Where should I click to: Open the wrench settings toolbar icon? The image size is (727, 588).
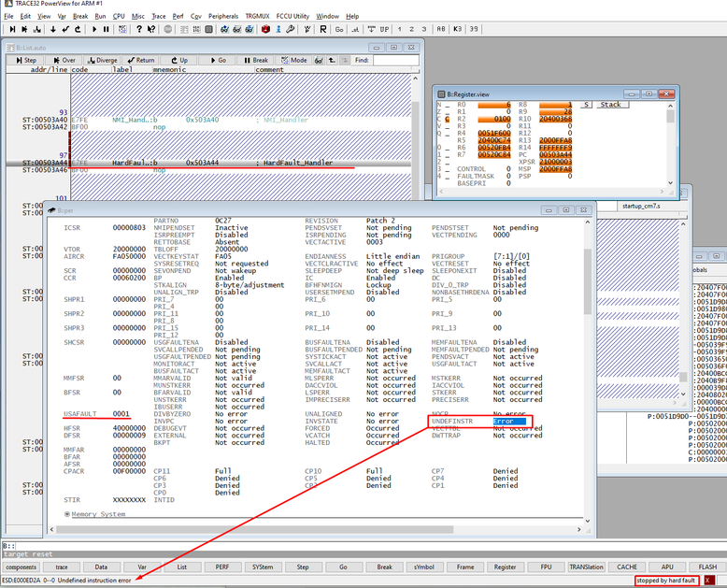tap(291, 29)
